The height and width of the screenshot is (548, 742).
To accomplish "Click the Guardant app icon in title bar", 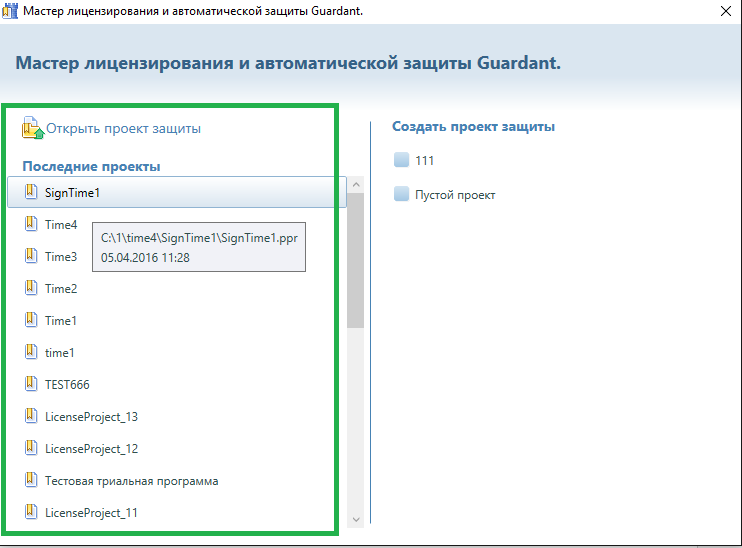I will click(11, 11).
